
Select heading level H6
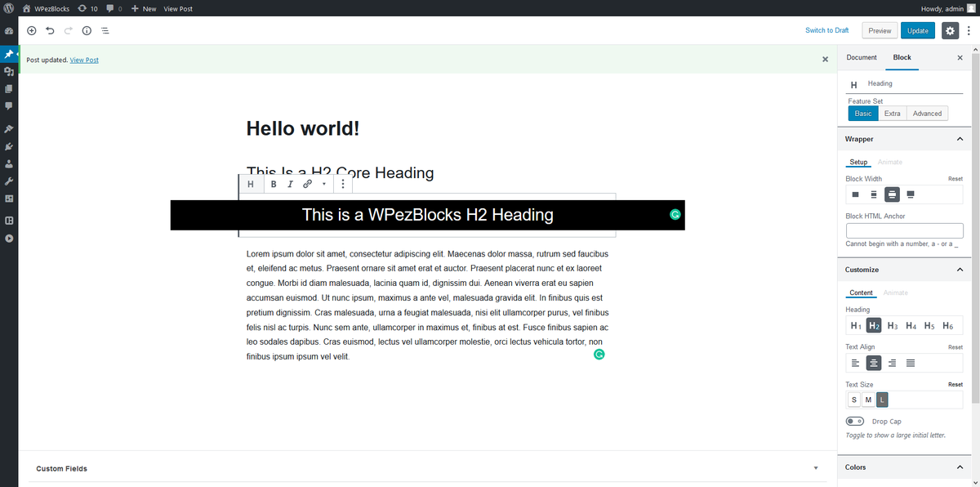point(947,325)
